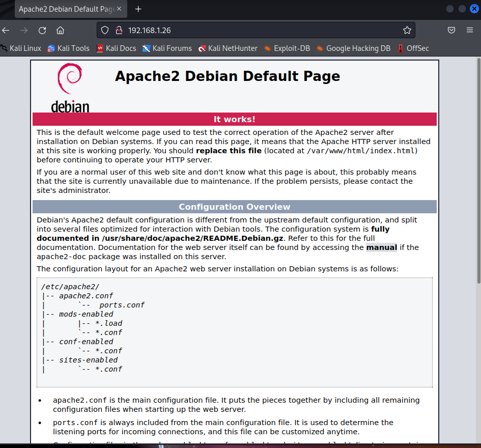Open the browser home page

coord(61,31)
